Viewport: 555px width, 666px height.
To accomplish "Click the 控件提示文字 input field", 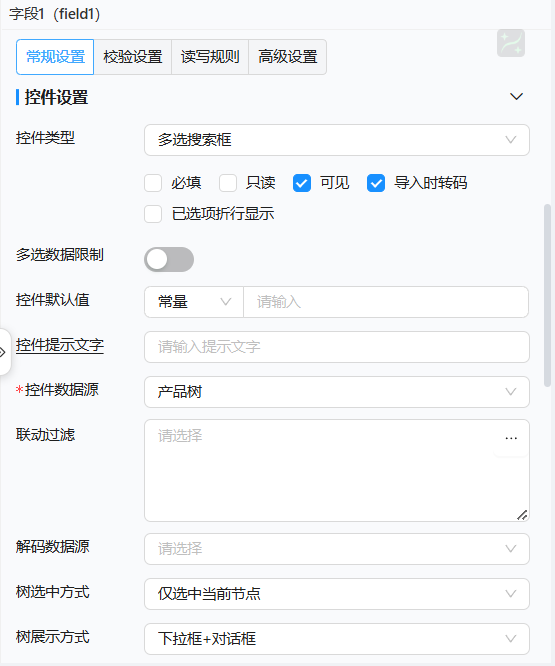I will pyautogui.click(x=337, y=347).
